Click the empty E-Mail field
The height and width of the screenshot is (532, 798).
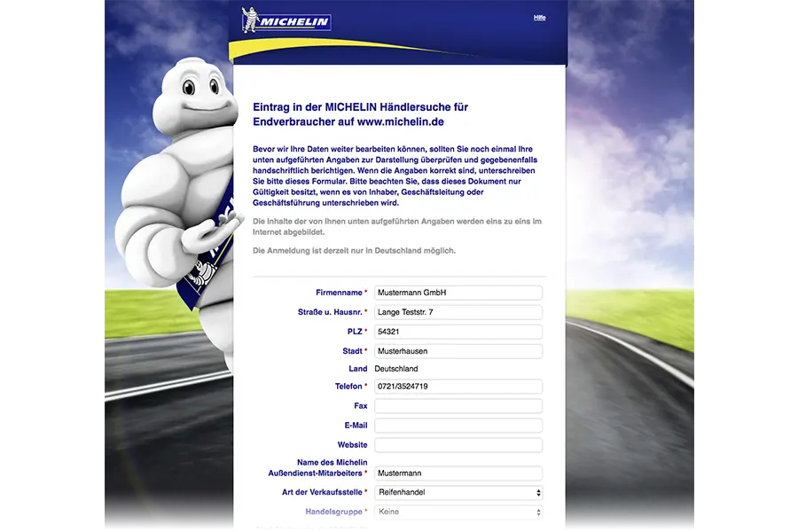pyautogui.click(x=458, y=426)
